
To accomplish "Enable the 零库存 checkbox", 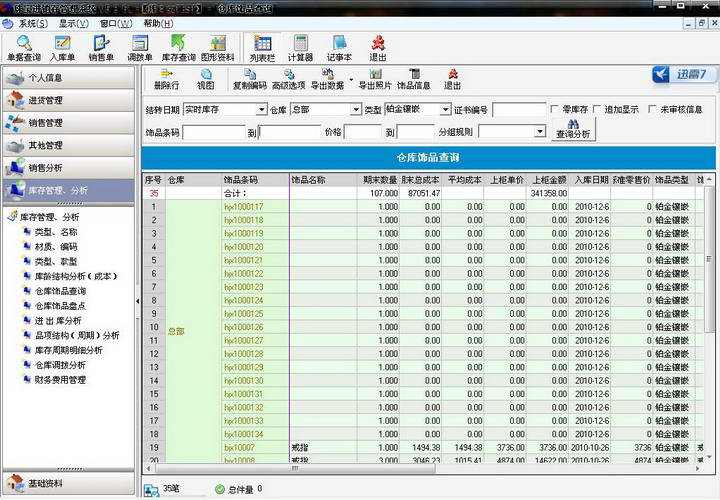I will point(555,109).
